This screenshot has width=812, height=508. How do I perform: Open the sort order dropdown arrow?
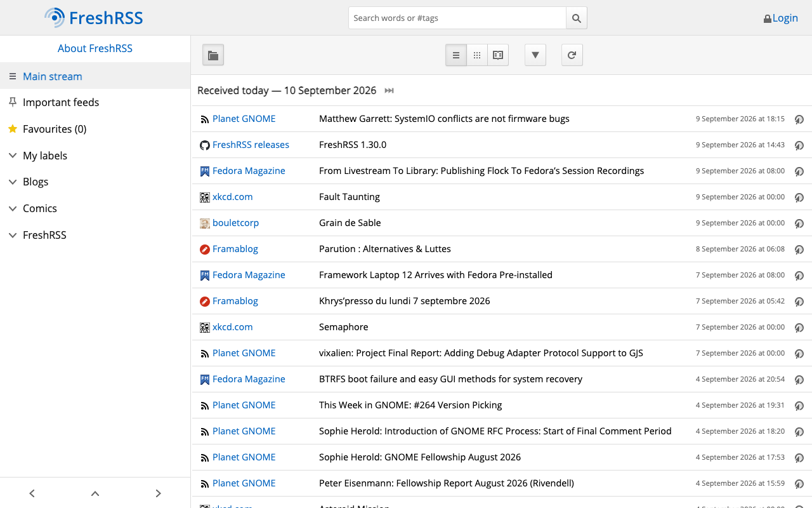(x=535, y=55)
